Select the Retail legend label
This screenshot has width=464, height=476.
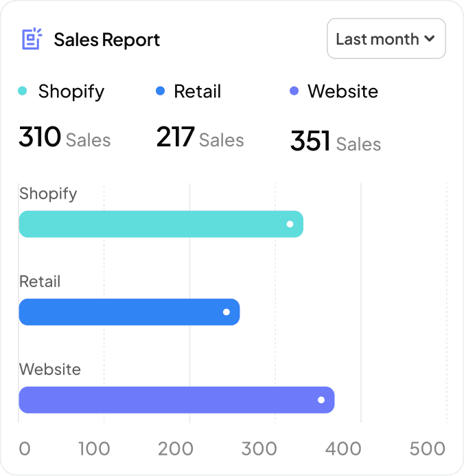click(x=198, y=91)
